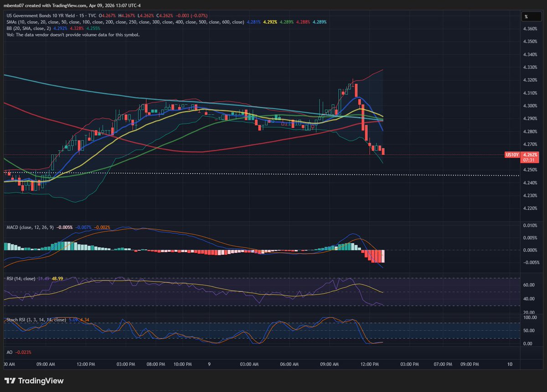Click the Vol data vendor message

pyautogui.click(x=73, y=34)
